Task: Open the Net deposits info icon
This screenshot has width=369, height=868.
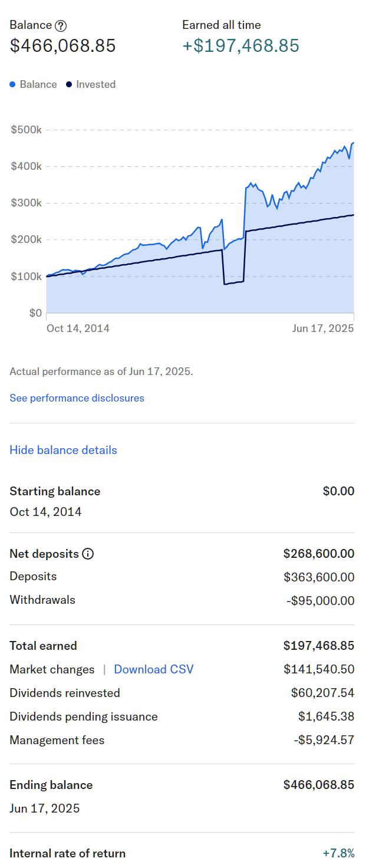Action: 88,554
